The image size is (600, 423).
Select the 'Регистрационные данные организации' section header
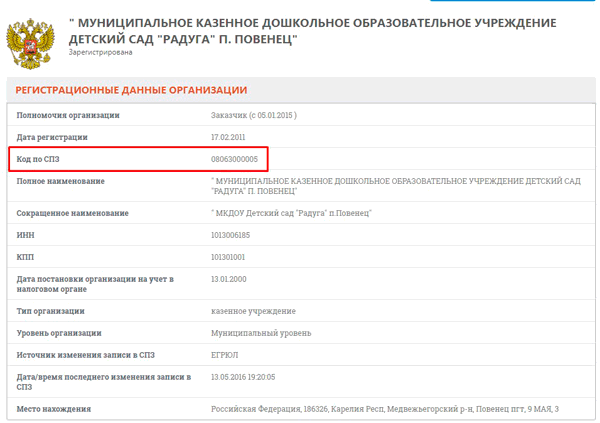[x=131, y=90]
